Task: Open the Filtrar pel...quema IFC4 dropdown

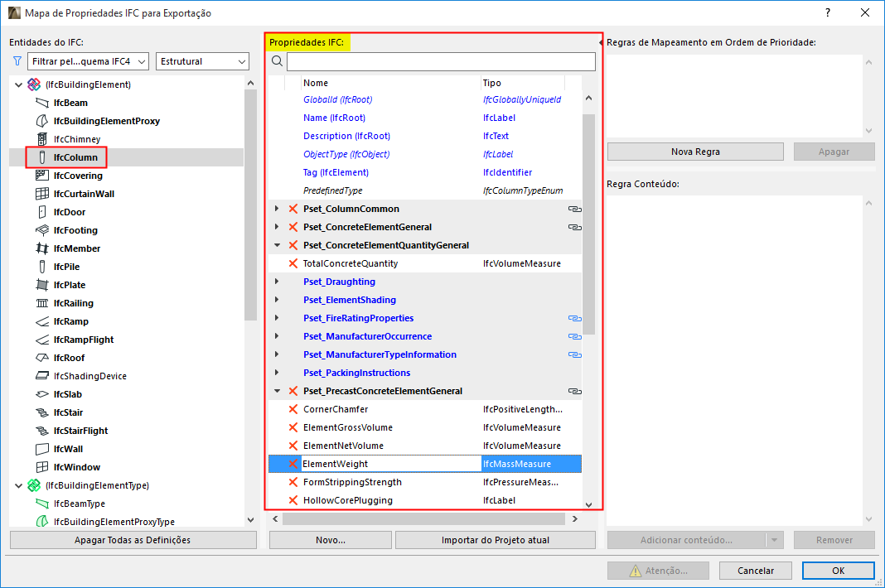Action: 88,61
